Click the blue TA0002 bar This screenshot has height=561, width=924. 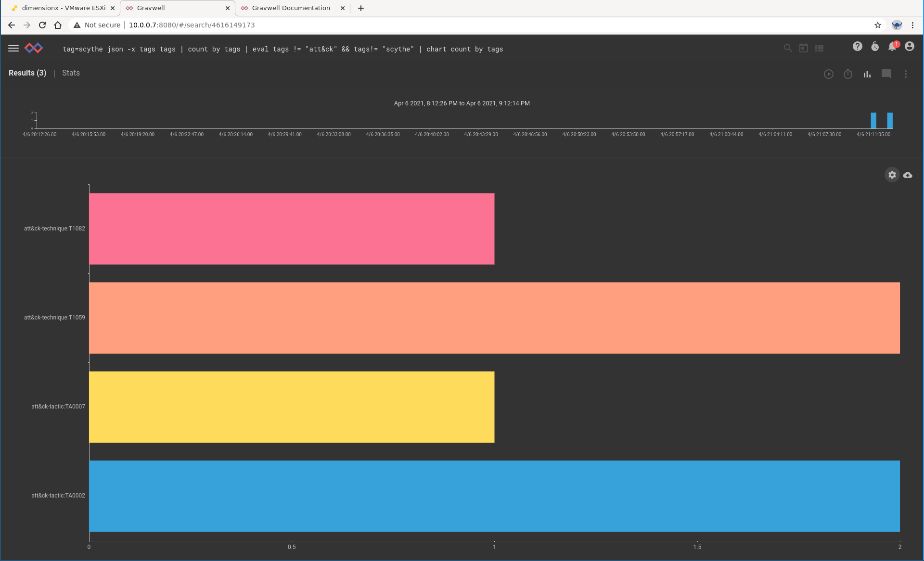pyautogui.click(x=494, y=496)
